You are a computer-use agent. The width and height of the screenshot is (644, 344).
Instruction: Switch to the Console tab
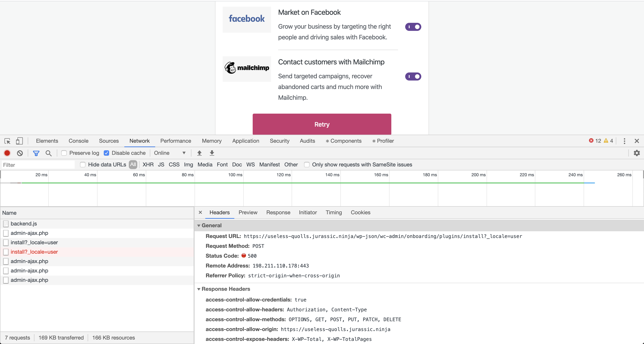point(78,141)
